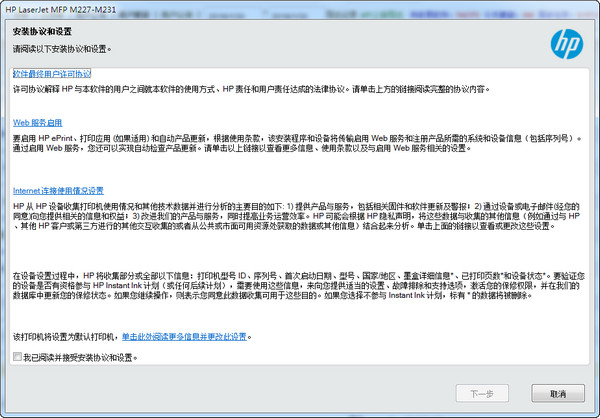Viewport: 600px width, 418px height.
Task: Click the 我已阅读并接受安装协议和设置 label text
Action: pos(78,356)
